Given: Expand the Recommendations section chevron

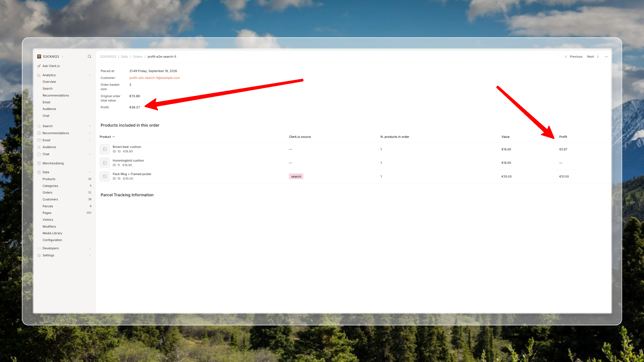Looking at the screenshot, I should 90,133.
